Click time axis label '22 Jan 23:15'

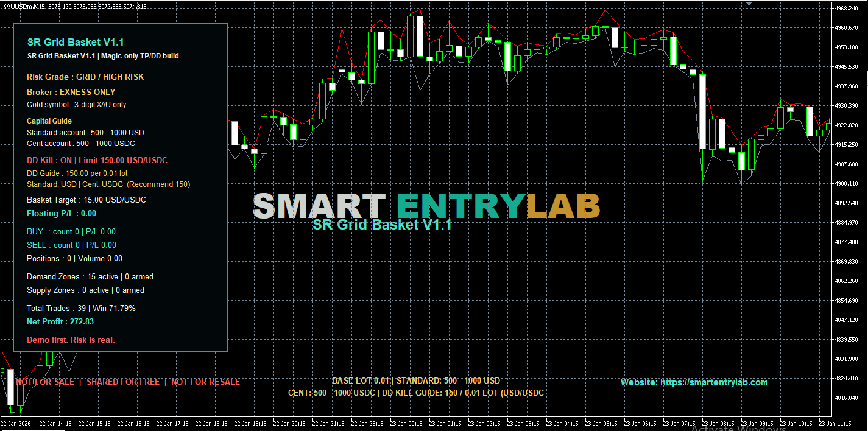point(367,423)
